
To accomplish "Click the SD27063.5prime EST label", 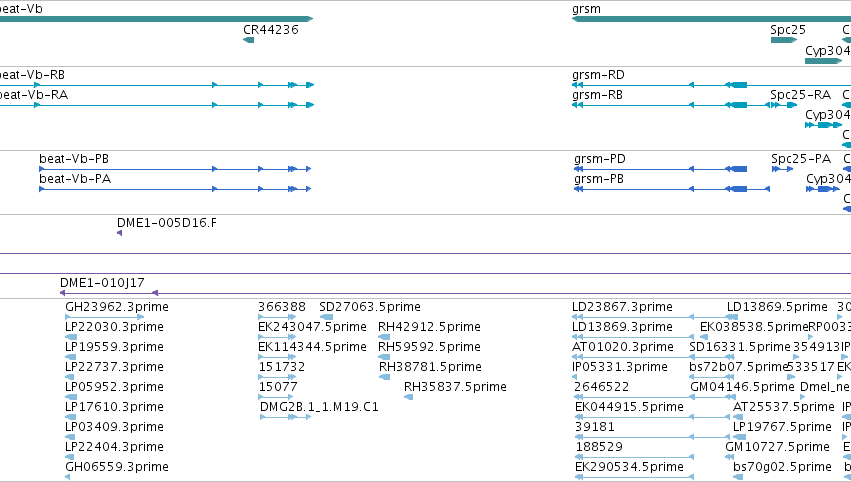I will tap(370, 307).
